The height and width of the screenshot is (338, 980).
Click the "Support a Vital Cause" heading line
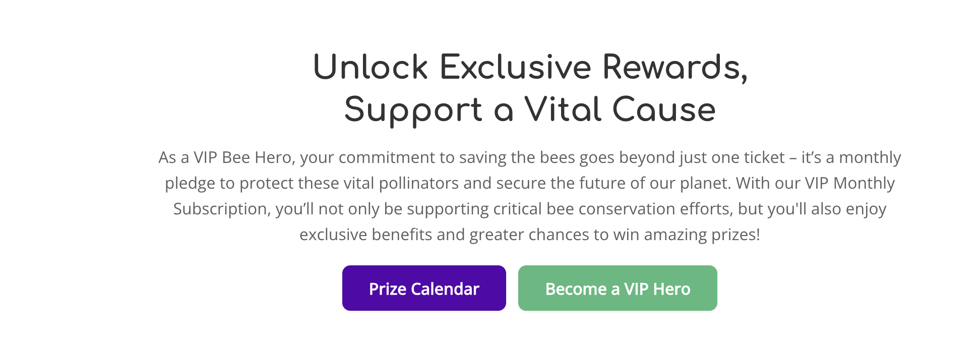click(530, 110)
